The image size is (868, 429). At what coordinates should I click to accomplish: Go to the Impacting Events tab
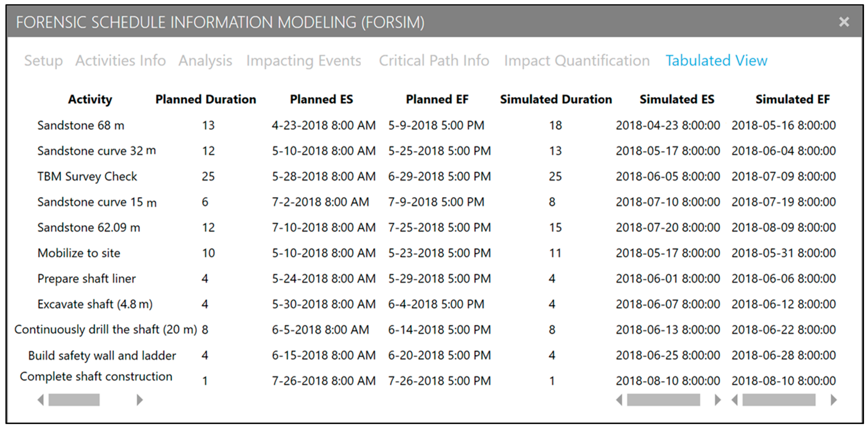click(x=303, y=61)
